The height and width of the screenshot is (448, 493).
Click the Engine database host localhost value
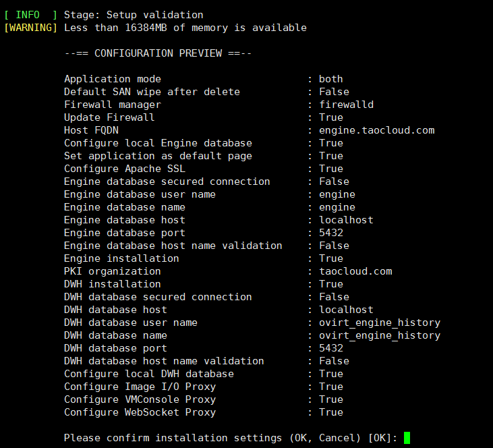[346, 220]
